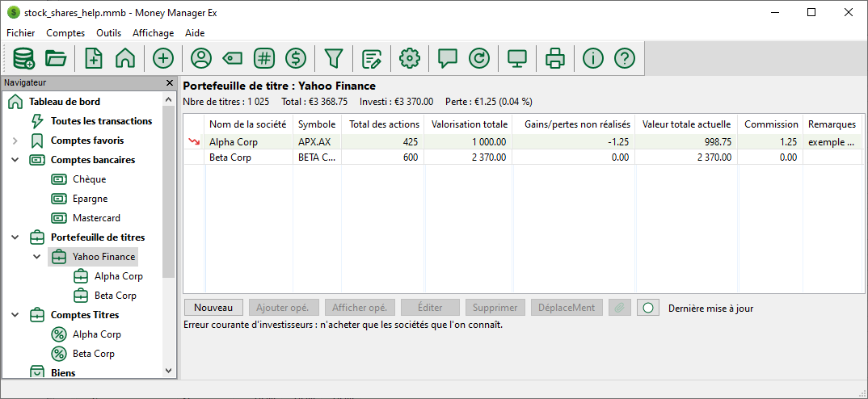Open the Currencies dollar icon
This screenshot has height=399, width=868.
(296, 58)
